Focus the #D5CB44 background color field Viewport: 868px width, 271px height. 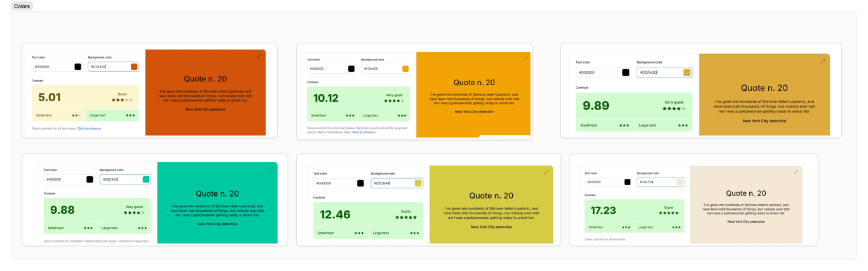point(397,183)
